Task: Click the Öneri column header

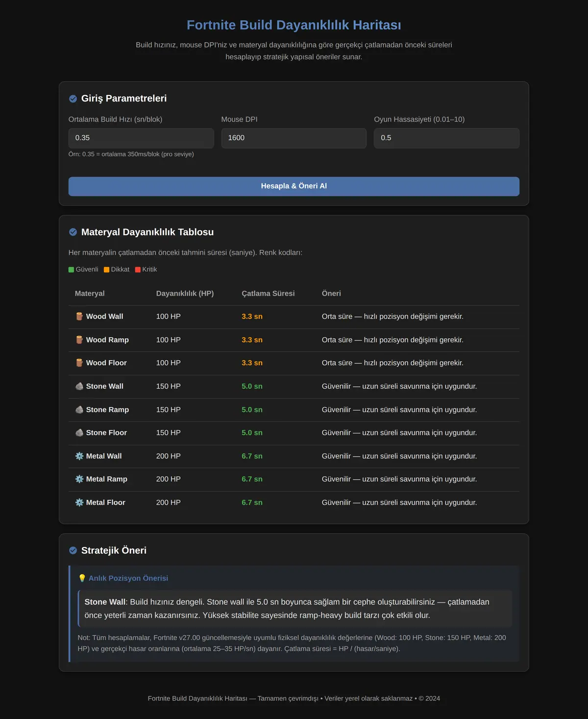Action: (x=331, y=294)
